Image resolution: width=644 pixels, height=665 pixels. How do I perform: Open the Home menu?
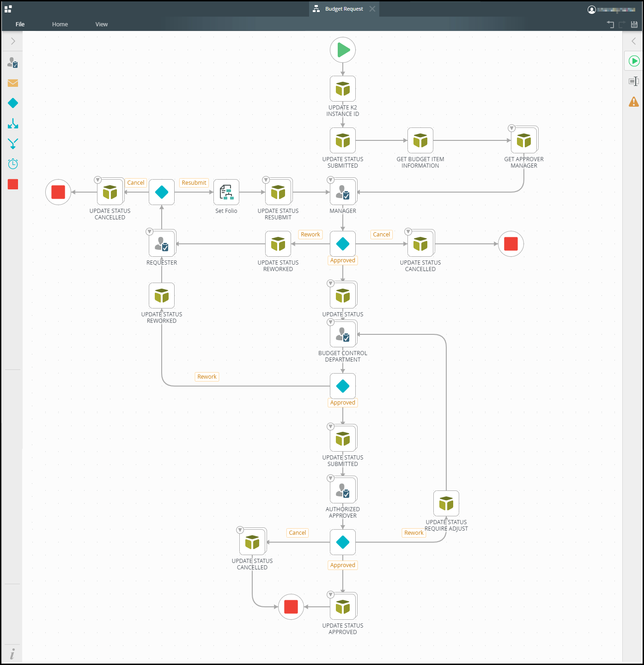[x=60, y=24]
